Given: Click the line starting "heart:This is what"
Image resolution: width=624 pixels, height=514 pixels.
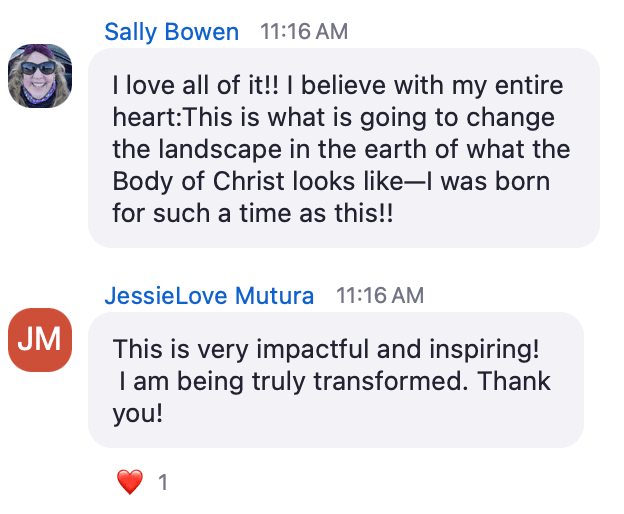Looking at the screenshot, I should click(x=333, y=118).
